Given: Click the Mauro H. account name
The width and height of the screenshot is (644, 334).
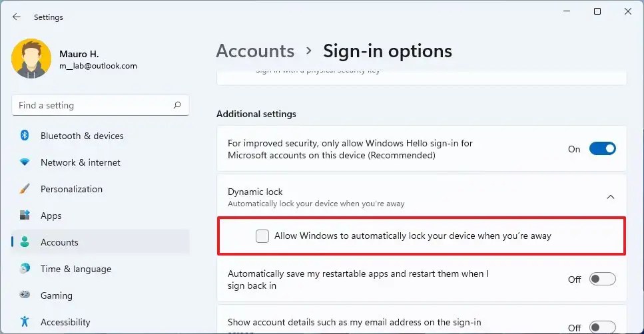Looking at the screenshot, I should click(x=79, y=54).
